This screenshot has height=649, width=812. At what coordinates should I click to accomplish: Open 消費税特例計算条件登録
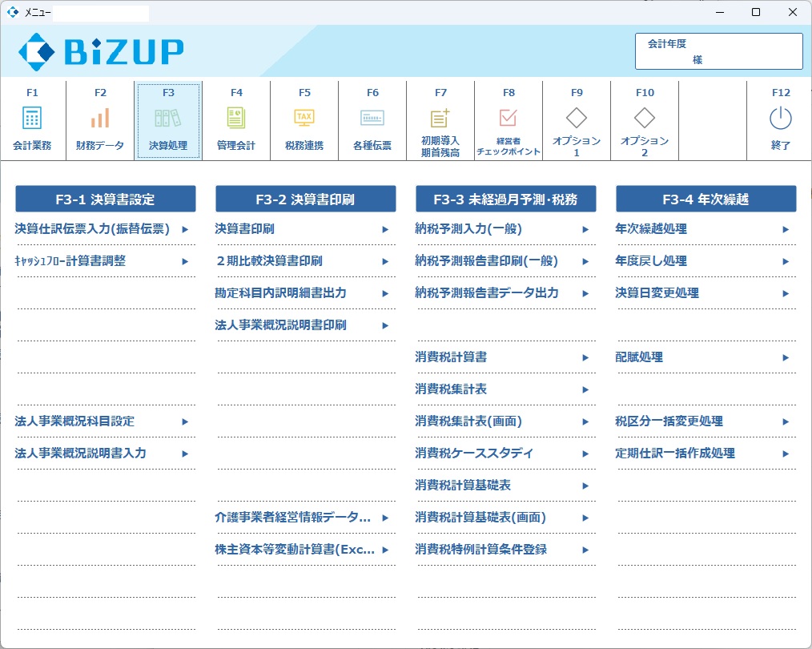pyautogui.click(x=480, y=550)
